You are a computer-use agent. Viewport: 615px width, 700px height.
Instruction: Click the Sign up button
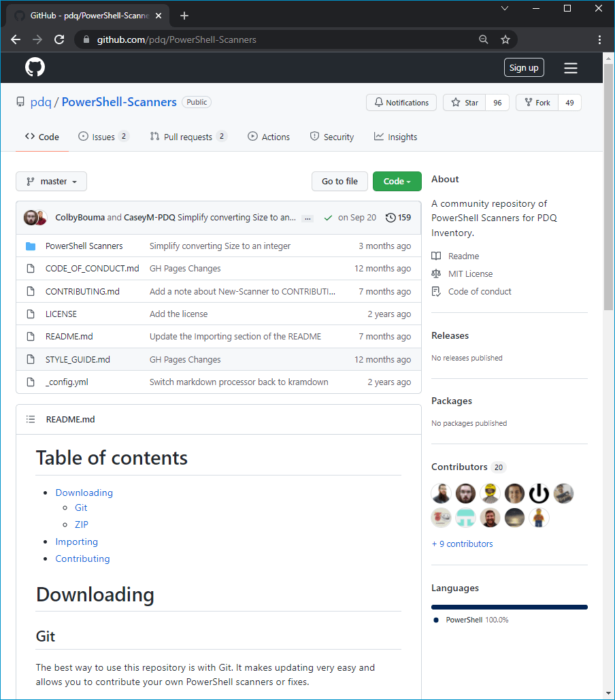[524, 67]
